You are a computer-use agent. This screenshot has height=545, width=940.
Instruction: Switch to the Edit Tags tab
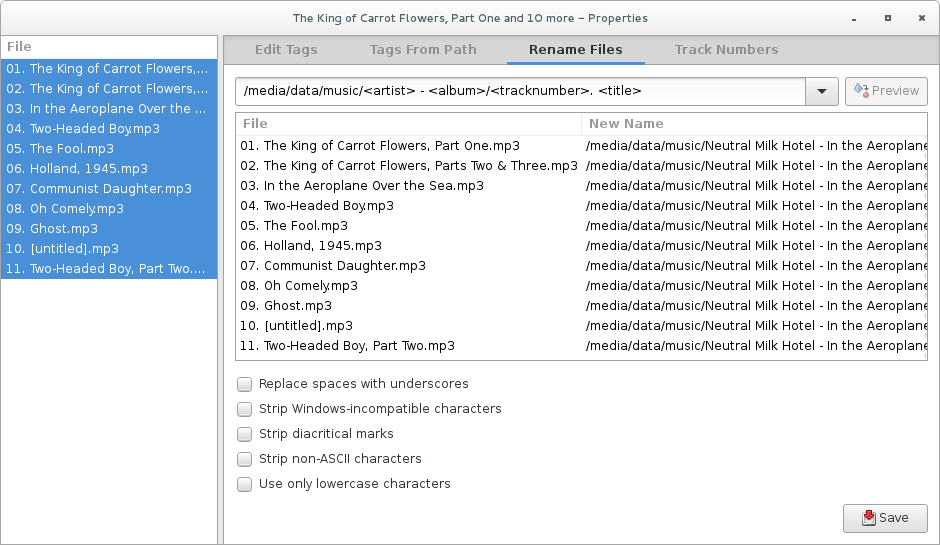(x=286, y=49)
